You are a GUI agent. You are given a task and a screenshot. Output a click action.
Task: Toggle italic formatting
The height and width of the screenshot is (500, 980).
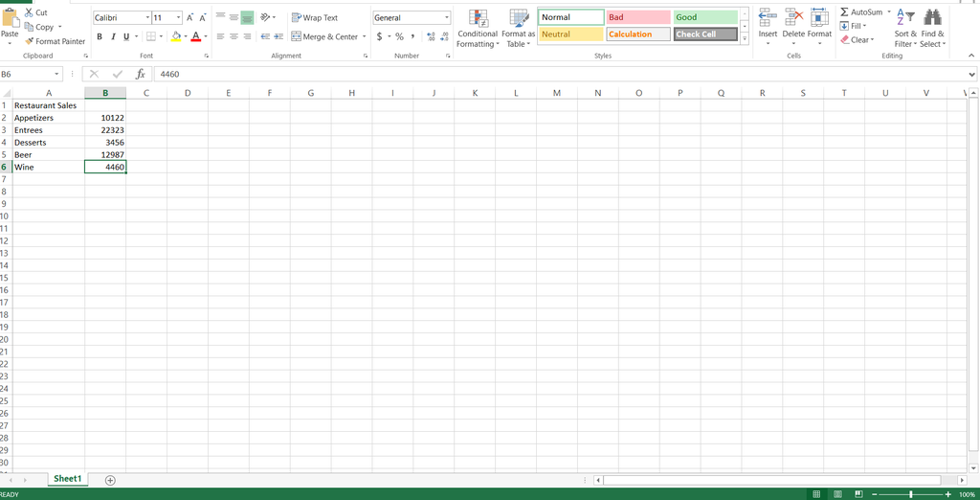click(x=113, y=37)
